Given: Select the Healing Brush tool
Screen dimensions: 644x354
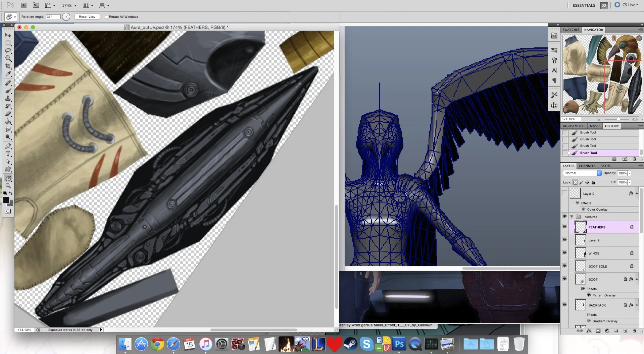Looking at the screenshot, I should pyautogui.click(x=8, y=83).
